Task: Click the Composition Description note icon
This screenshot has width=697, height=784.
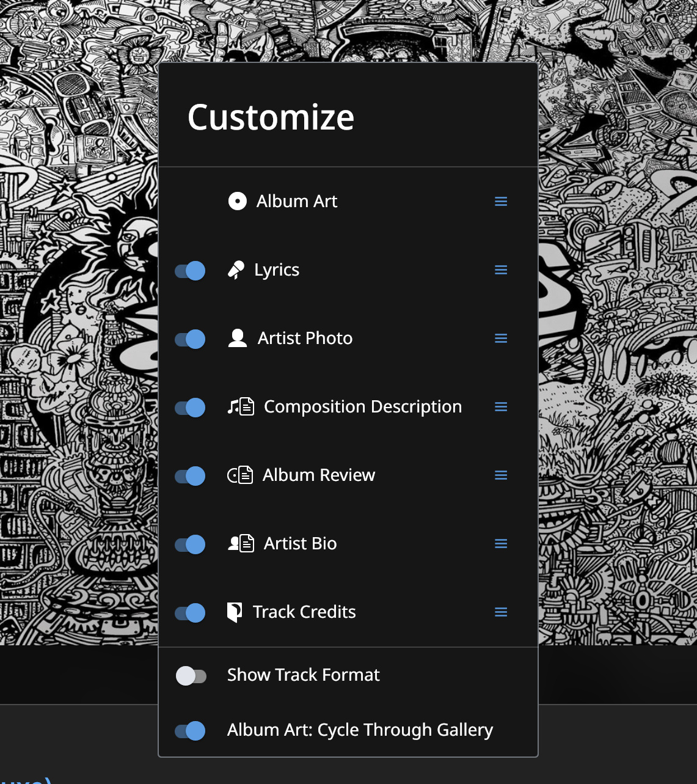Action: [x=240, y=406]
